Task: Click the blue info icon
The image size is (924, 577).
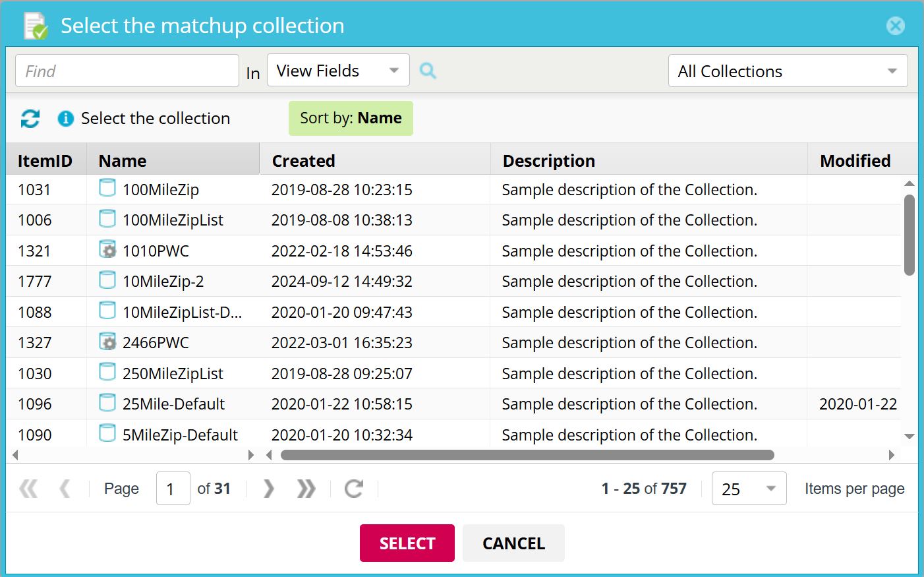Action: pos(66,119)
